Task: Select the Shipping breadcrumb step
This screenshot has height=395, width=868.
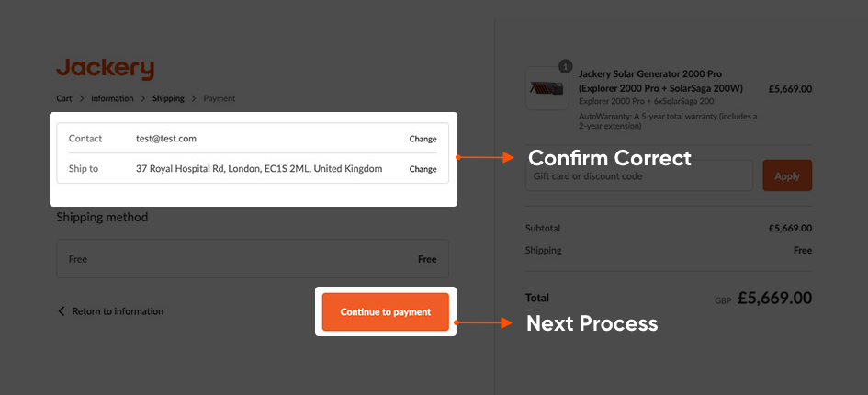Action: [x=168, y=98]
